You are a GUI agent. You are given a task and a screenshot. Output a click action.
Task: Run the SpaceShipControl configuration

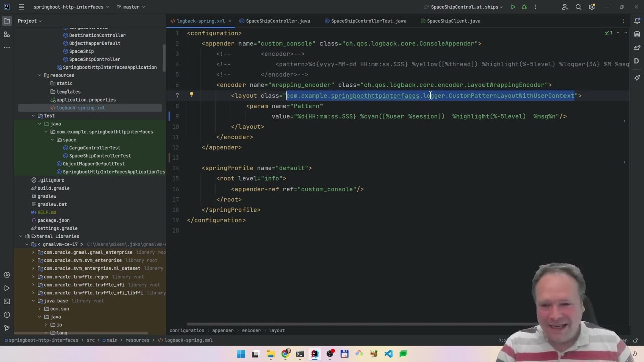(512, 7)
